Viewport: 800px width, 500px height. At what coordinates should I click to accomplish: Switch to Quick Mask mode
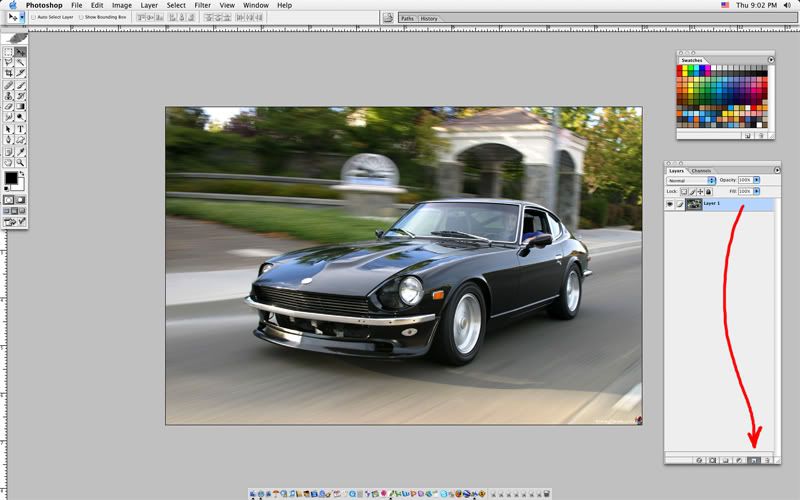pyautogui.click(x=20, y=199)
